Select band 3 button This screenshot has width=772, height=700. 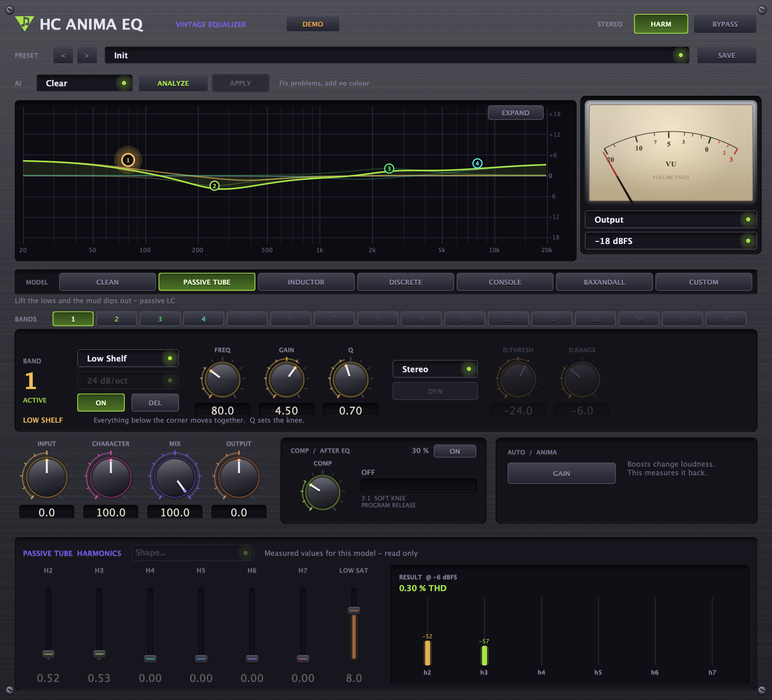click(x=160, y=319)
